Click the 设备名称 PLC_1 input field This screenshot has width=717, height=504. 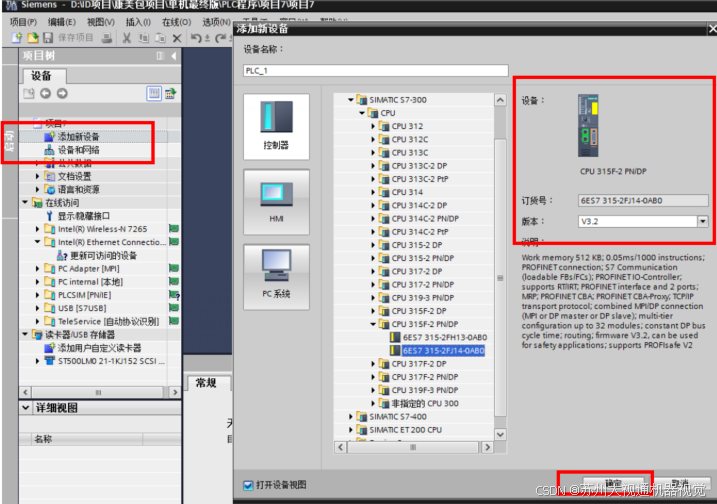(x=375, y=70)
